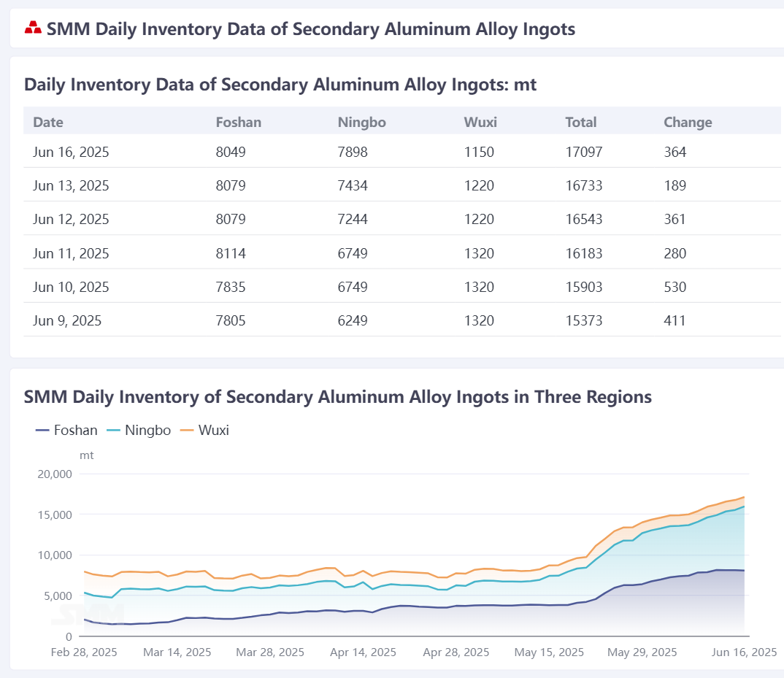Click the Ningbo column header in table
The width and height of the screenshot is (784, 678).
(361, 122)
